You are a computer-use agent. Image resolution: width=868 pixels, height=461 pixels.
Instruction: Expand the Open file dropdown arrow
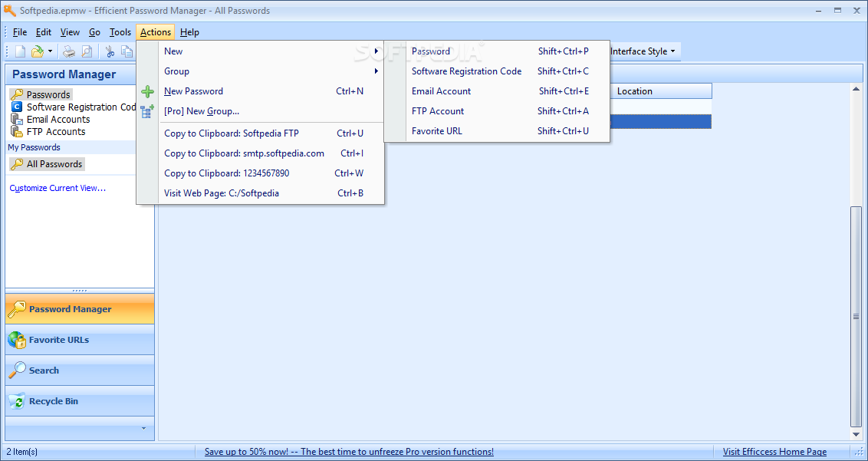coord(50,52)
